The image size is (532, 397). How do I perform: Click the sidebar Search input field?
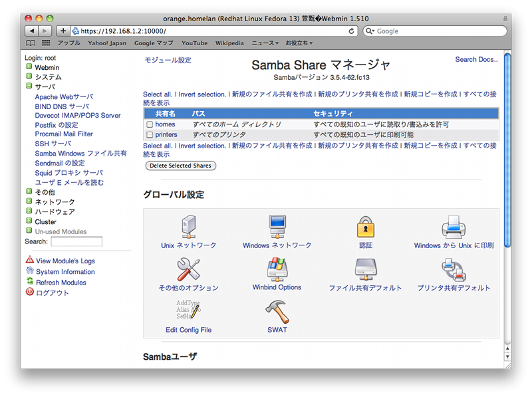[x=76, y=241]
